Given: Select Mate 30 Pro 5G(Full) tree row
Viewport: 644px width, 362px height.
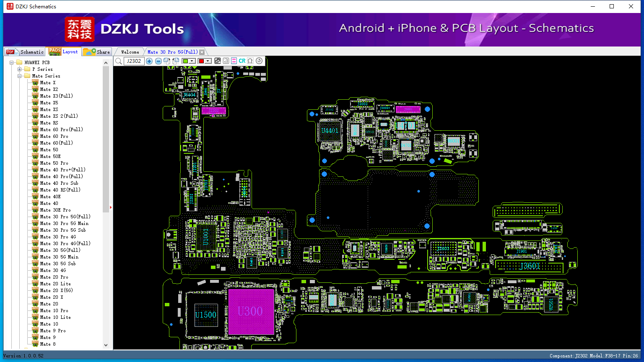Looking at the screenshot, I should 65,217.
